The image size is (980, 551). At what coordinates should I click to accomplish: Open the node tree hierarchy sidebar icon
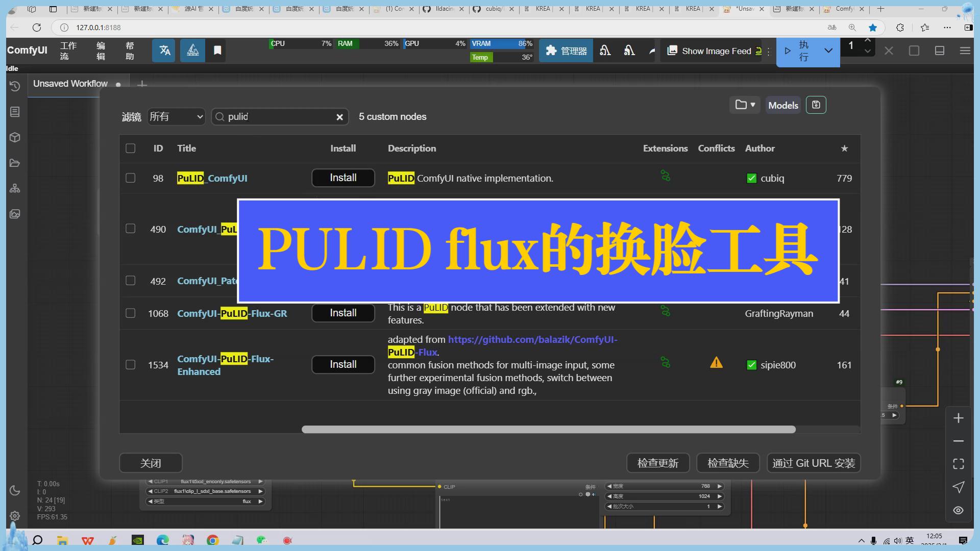(15, 189)
